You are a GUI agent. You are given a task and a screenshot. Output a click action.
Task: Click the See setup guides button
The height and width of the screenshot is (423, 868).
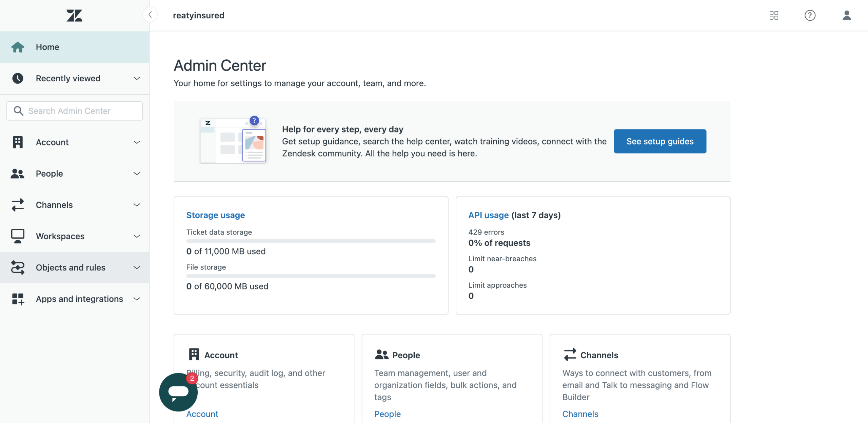(x=660, y=141)
